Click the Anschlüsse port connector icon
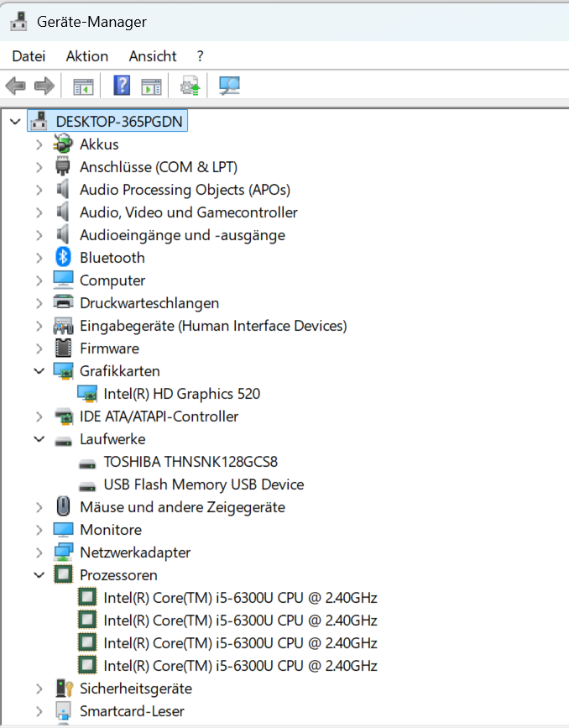The width and height of the screenshot is (569, 728). 63,166
